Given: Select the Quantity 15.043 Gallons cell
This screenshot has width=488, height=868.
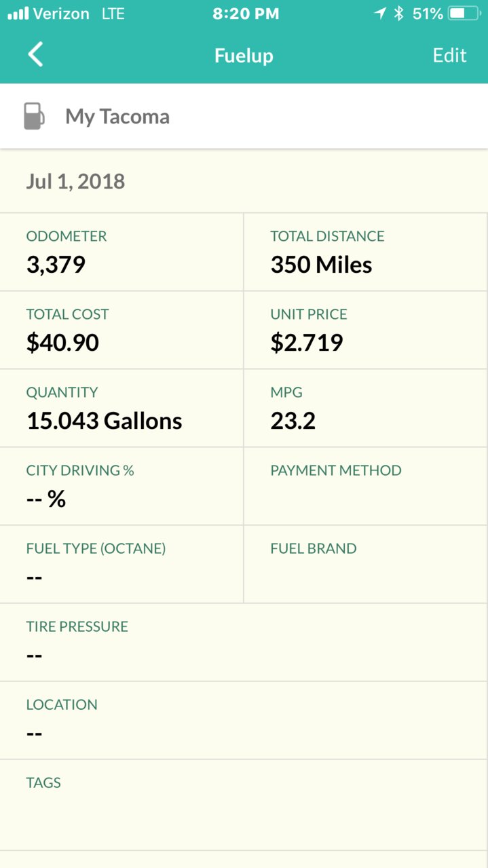Looking at the screenshot, I should tap(121, 408).
